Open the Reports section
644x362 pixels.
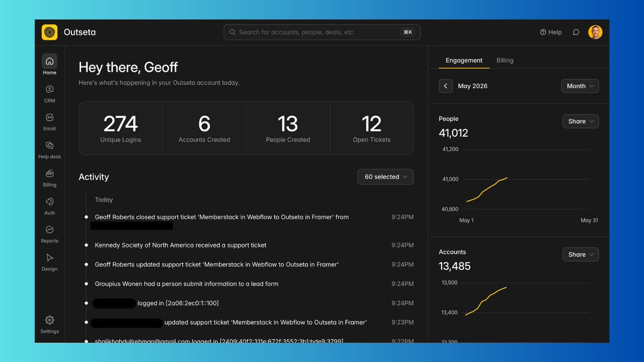[x=49, y=233]
